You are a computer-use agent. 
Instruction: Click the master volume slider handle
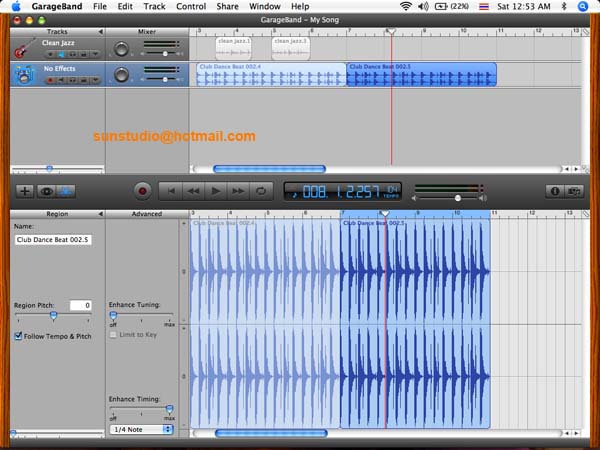pyautogui.click(x=458, y=198)
